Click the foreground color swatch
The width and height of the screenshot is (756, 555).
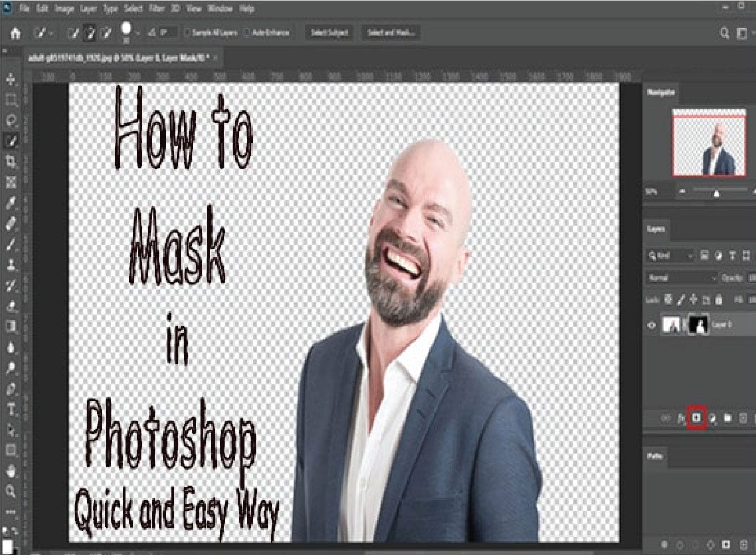(x=7, y=546)
